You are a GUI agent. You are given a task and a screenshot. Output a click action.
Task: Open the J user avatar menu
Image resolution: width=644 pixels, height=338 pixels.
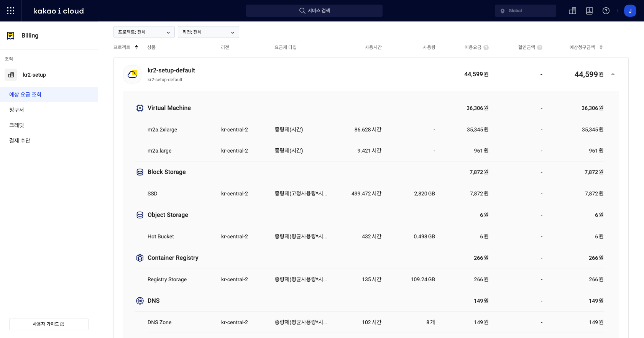click(x=630, y=11)
